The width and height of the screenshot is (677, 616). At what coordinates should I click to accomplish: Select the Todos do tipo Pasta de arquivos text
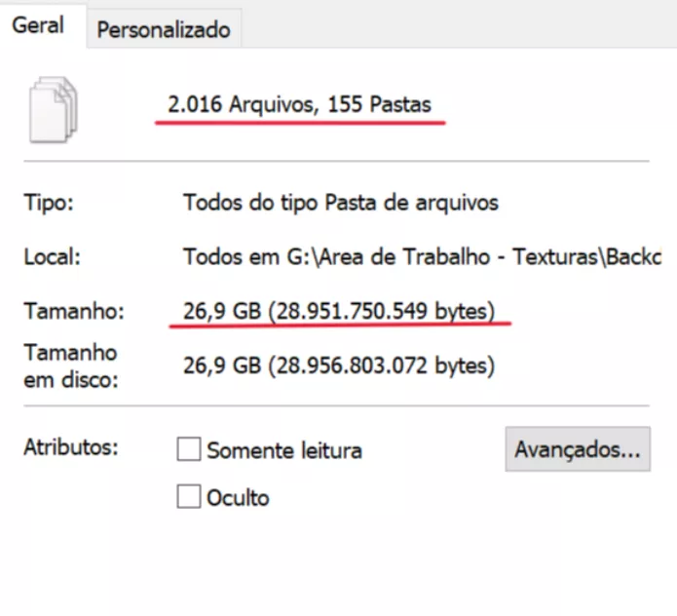[x=341, y=203]
